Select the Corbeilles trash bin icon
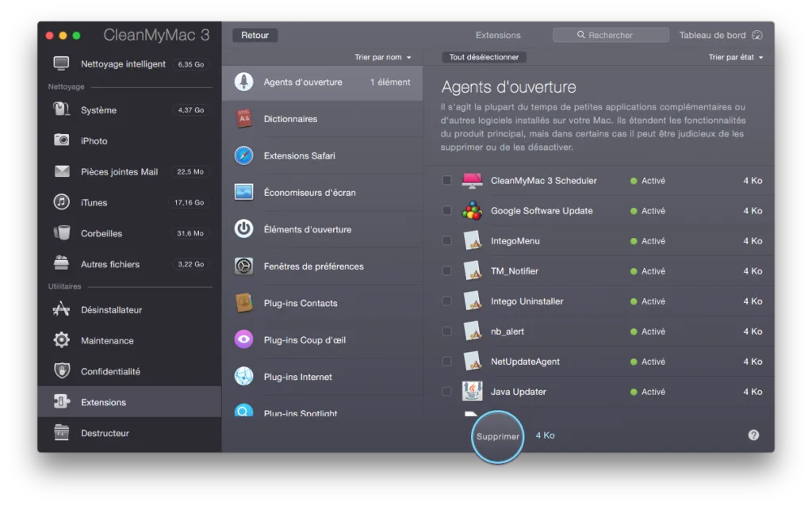Viewport: 812px width, 506px height. tap(61, 232)
